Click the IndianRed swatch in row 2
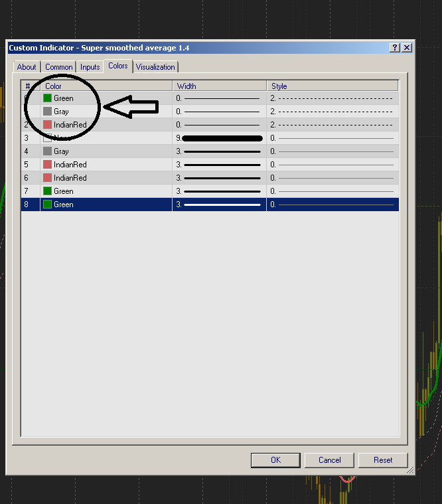Viewport: 442px width, 504px height. click(x=47, y=124)
